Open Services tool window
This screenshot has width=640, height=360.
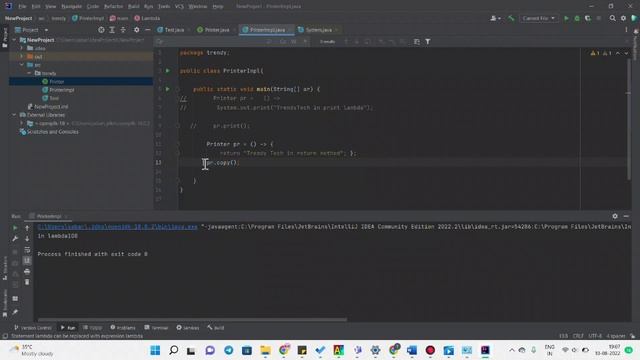[x=188, y=328]
